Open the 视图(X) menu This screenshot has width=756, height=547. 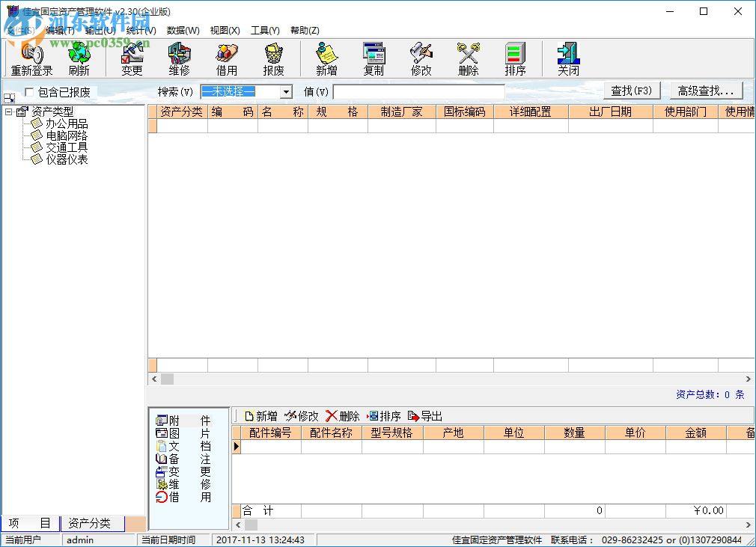tap(225, 31)
